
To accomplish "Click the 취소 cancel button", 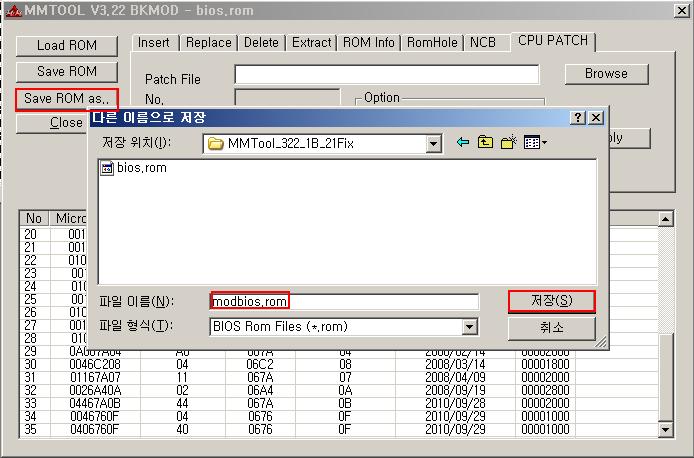I will [x=551, y=328].
